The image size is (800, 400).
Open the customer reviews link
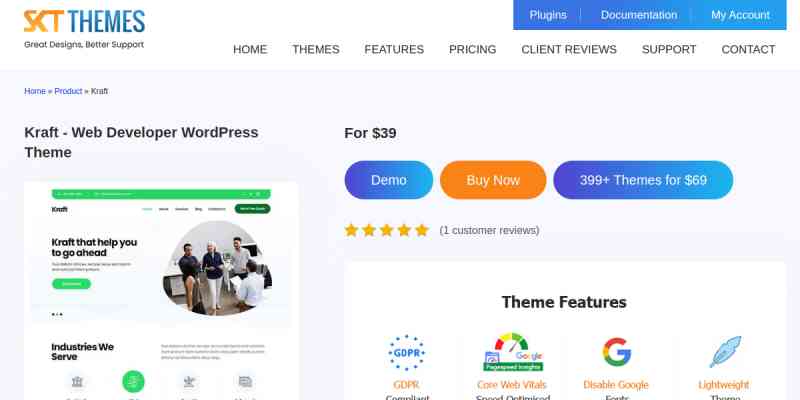[489, 231]
